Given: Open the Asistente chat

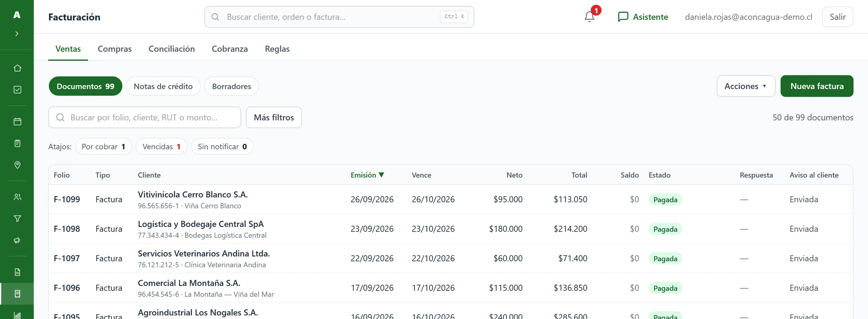Looking at the screenshot, I should coord(643,17).
